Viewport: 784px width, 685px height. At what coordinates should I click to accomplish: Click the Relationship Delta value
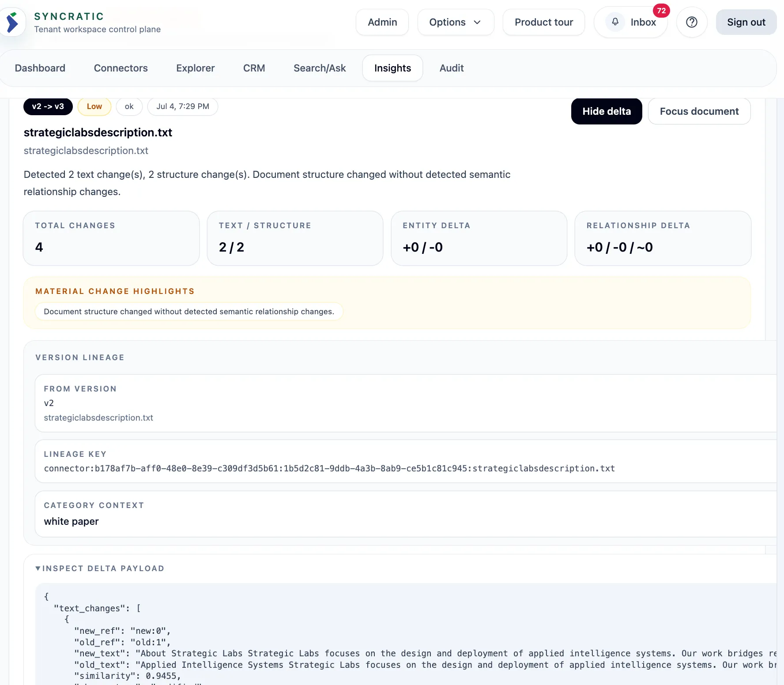point(619,247)
